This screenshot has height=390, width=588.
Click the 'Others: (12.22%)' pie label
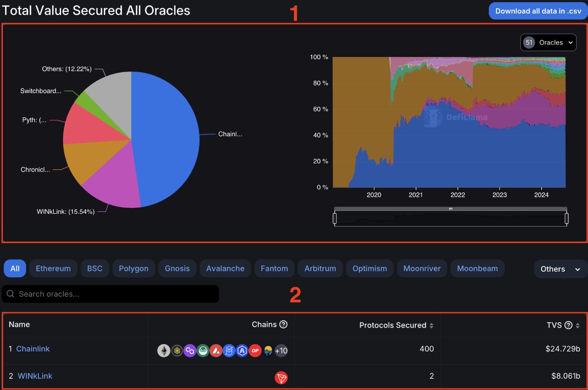coord(67,69)
